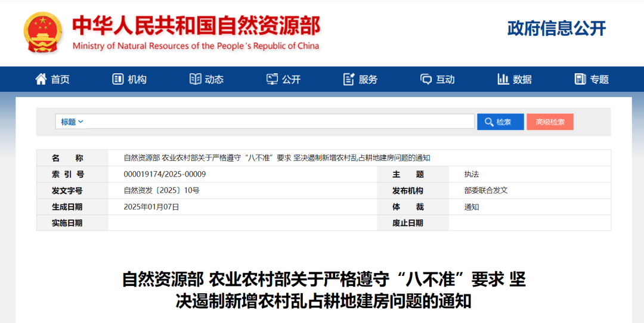Viewport: 644px width, 323px height.
Task: Click the 主题 label cell
Action: tap(413, 175)
